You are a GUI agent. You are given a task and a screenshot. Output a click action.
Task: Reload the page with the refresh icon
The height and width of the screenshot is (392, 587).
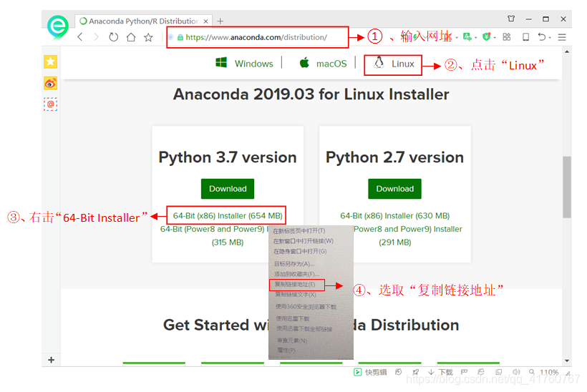tap(113, 37)
